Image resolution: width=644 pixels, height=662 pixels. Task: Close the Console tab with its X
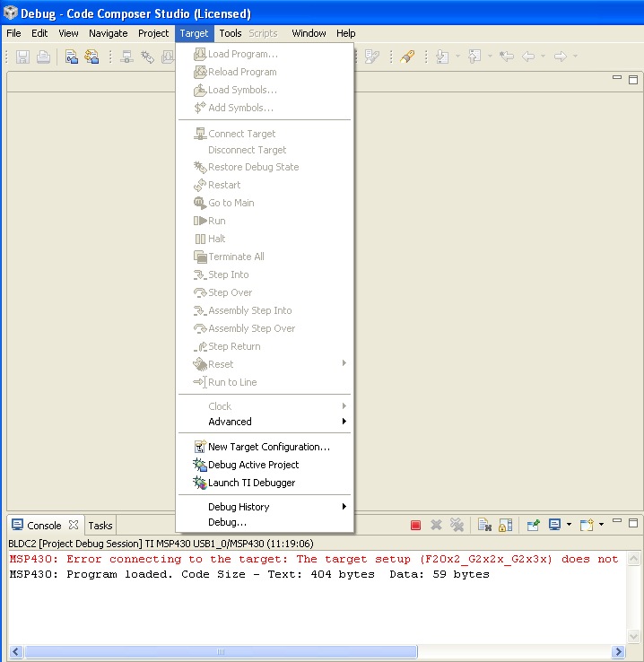pos(74,525)
